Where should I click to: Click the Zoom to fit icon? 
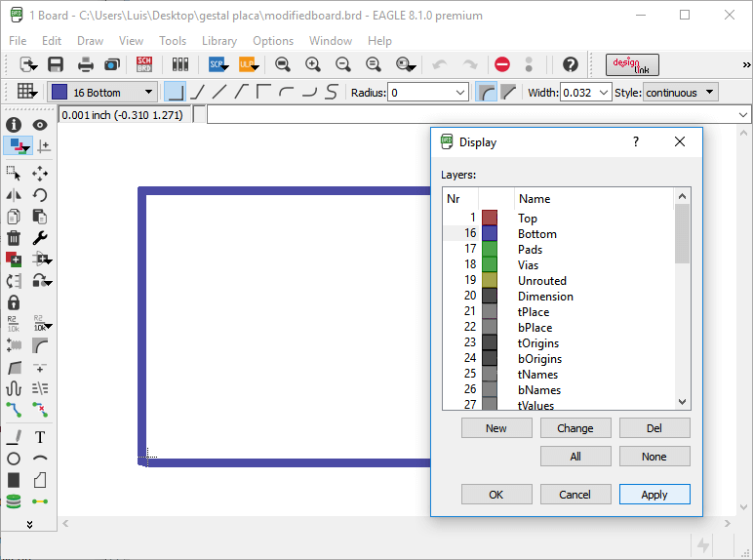283,64
